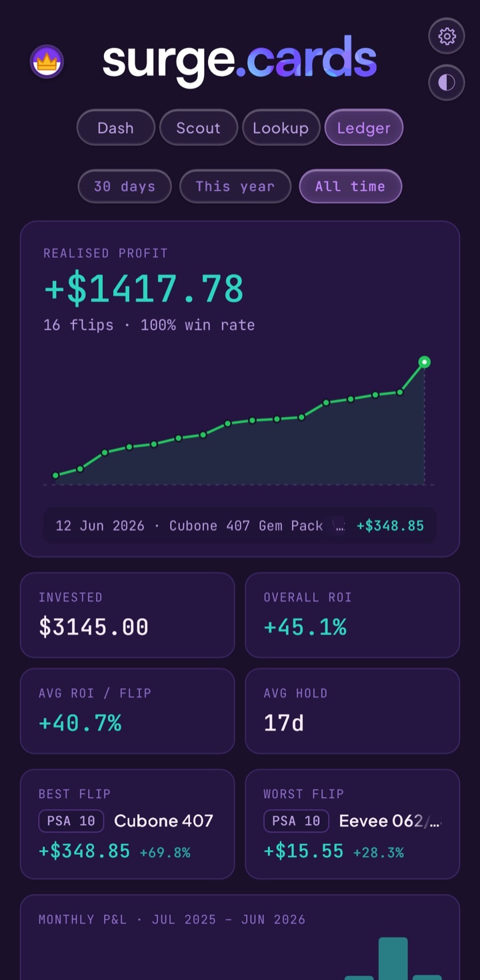Tap the gold crown profile icon
Viewport: 480px width, 980px height.
[x=47, y=62]
